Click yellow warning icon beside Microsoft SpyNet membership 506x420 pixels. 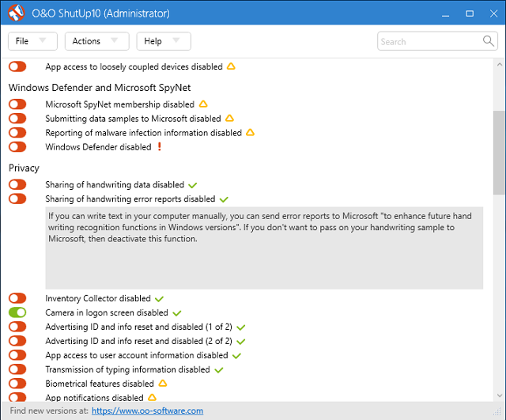[x=202, y=104]
